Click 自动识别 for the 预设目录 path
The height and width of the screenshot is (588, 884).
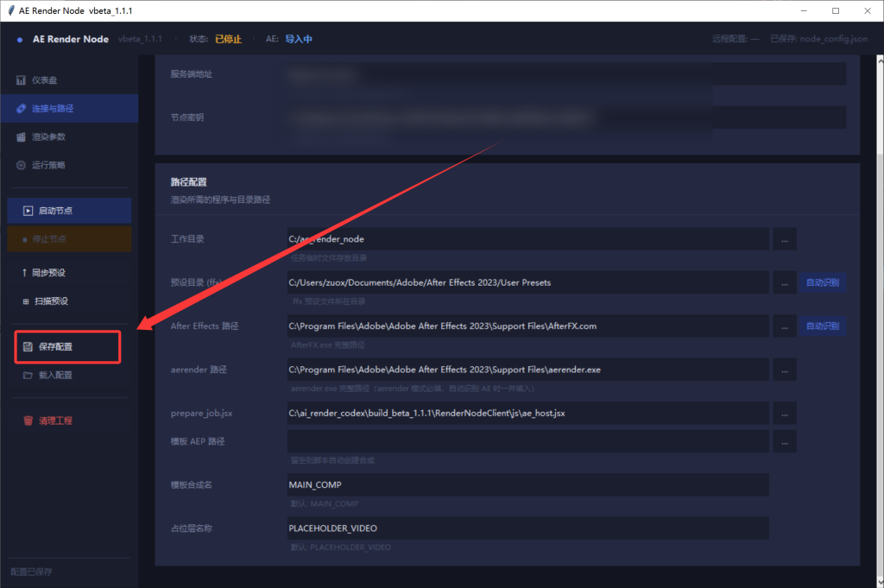[822, 282]
